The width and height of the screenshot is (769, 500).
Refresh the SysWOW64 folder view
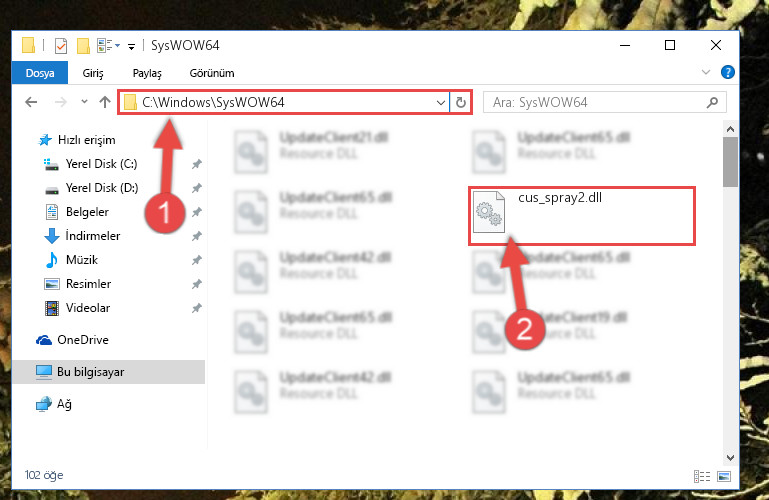pos(461,102)
